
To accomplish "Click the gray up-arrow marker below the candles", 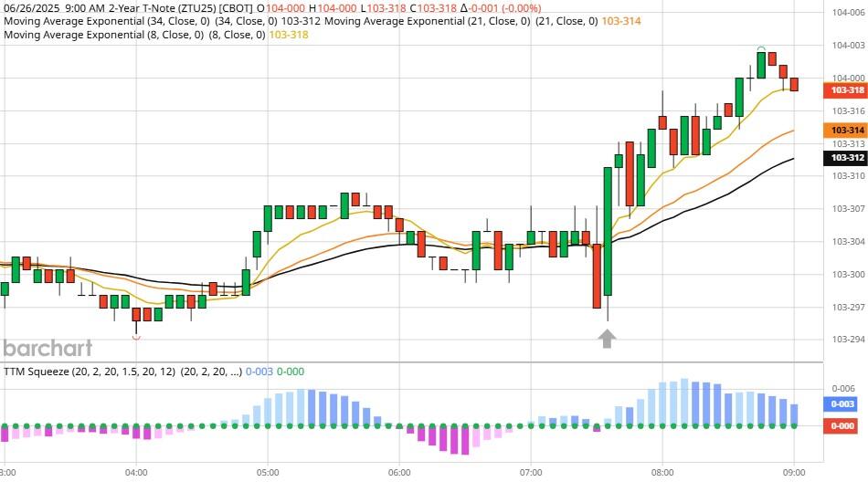I will 607,339.
